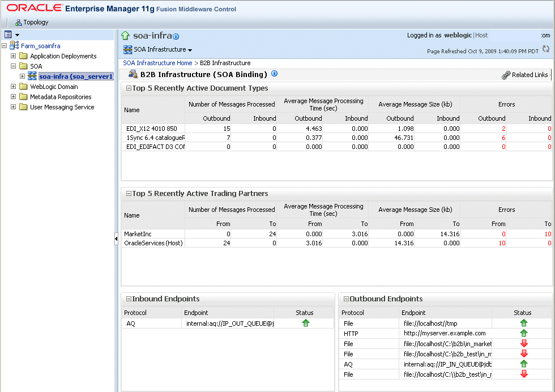The height and width of the screenshot is (392, 555).
Task: Click status icon for file://localhost//tmp endpoint
Action: click(524, 323)
